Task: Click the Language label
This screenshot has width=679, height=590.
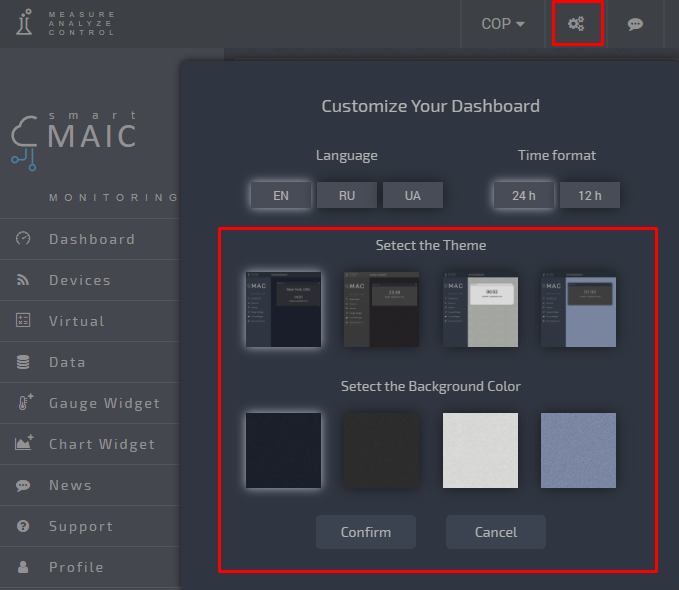Action: tap(347, 155)
